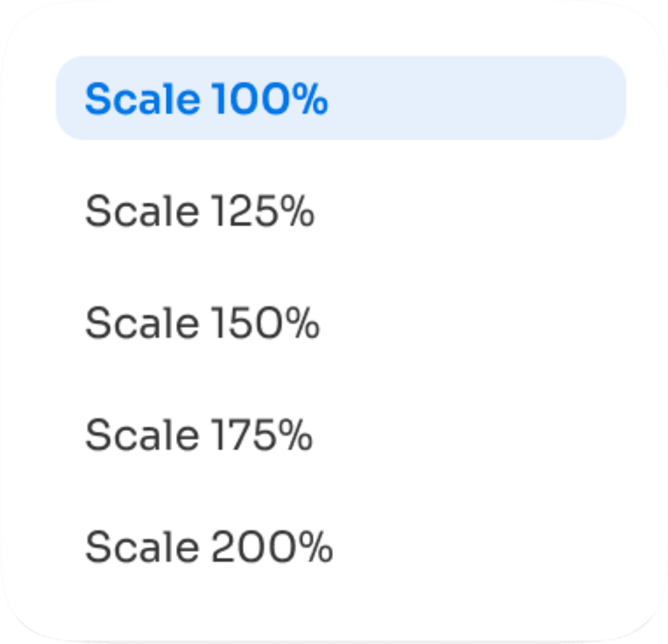The height and width of the screenshot is (644, 668).
Task: Pick the blue Scale 100% entry
Action: [x=207, y=98]
